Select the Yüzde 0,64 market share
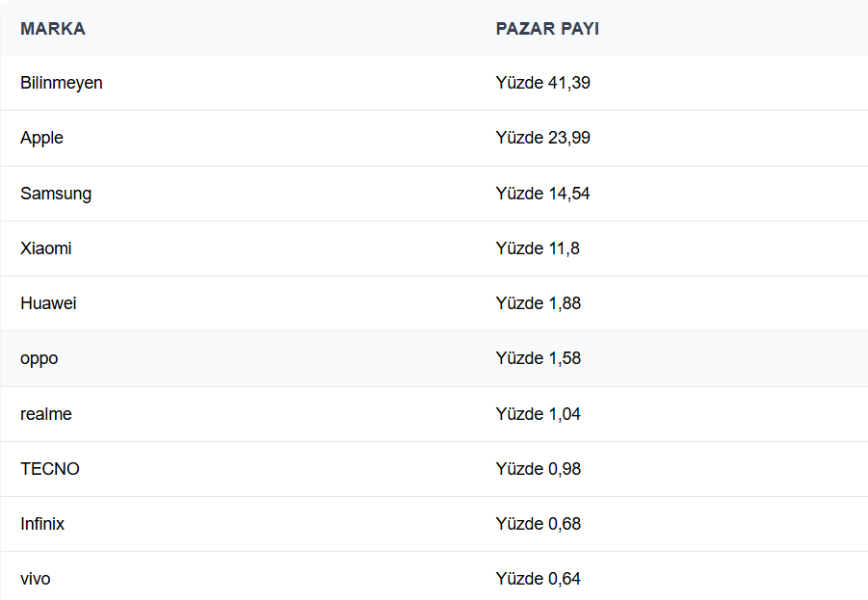This screenshot has height=600, width=868. [539, 579]
